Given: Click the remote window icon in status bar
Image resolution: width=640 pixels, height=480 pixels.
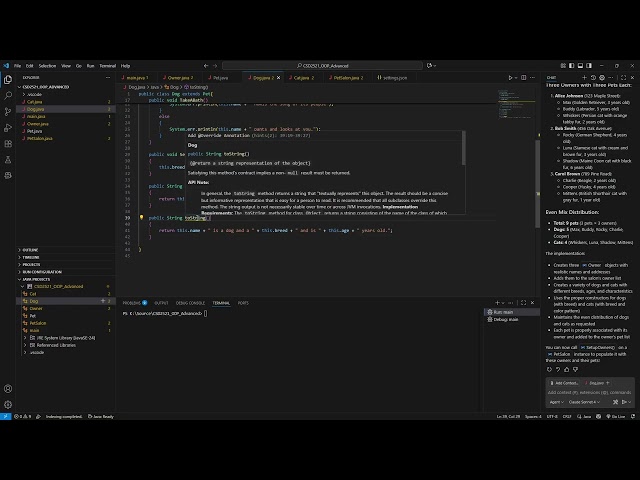Looking at the screenshot, I should pyautogui.click(x=5, y=416).
